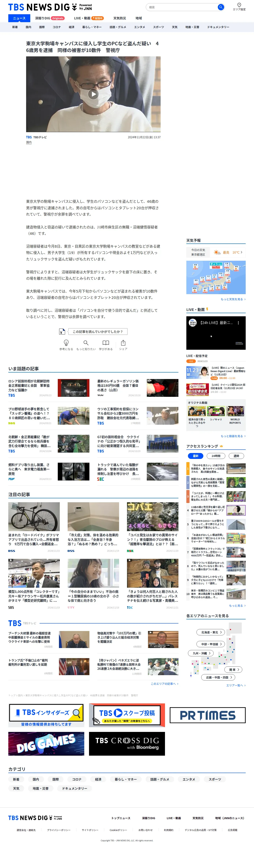The width and height of the screenshot is (254, 868).
Task: Select the LIVE・動画 tab
Action: (x=89, y=18)
